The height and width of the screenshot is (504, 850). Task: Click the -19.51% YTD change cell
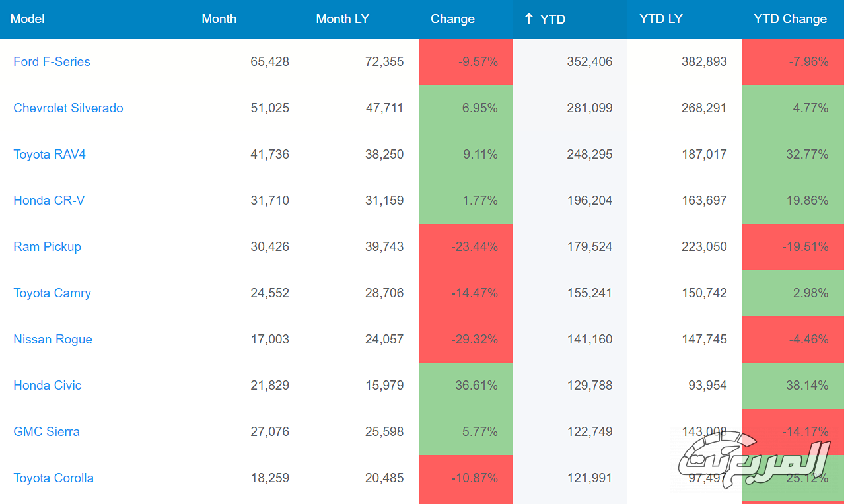pyautogui.click(x=793, y=247)
